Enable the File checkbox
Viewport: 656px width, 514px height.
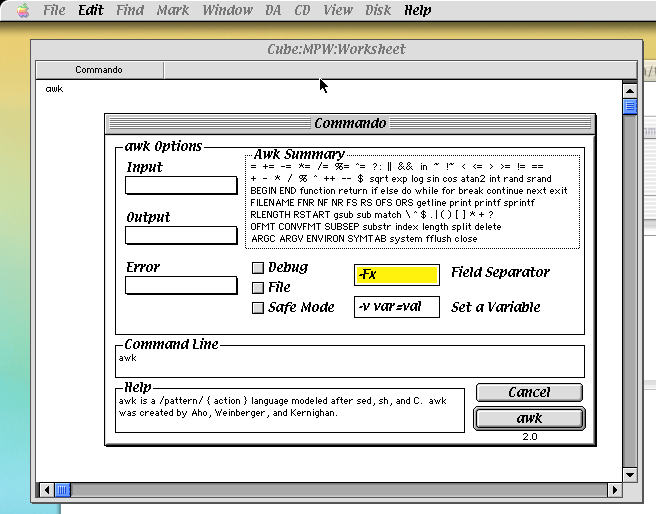pos(258,288)
